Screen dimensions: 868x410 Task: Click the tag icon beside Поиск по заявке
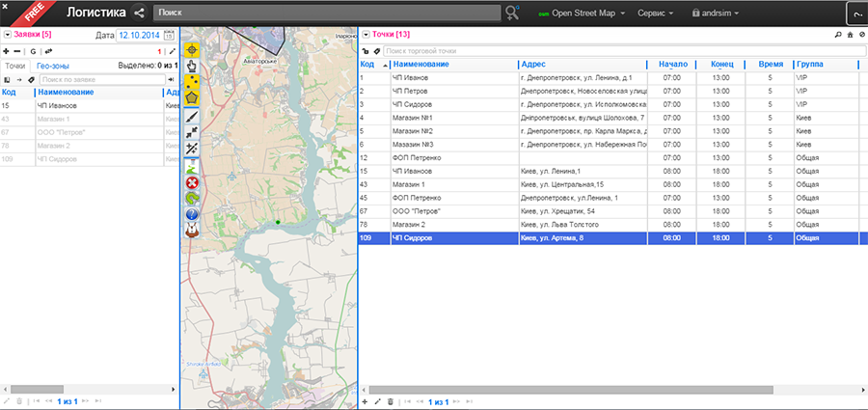[31, 80]
